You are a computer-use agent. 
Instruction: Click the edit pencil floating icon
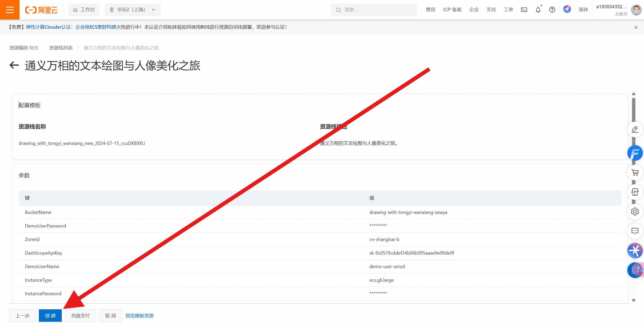pyautogui.click(x=635, y=129)
